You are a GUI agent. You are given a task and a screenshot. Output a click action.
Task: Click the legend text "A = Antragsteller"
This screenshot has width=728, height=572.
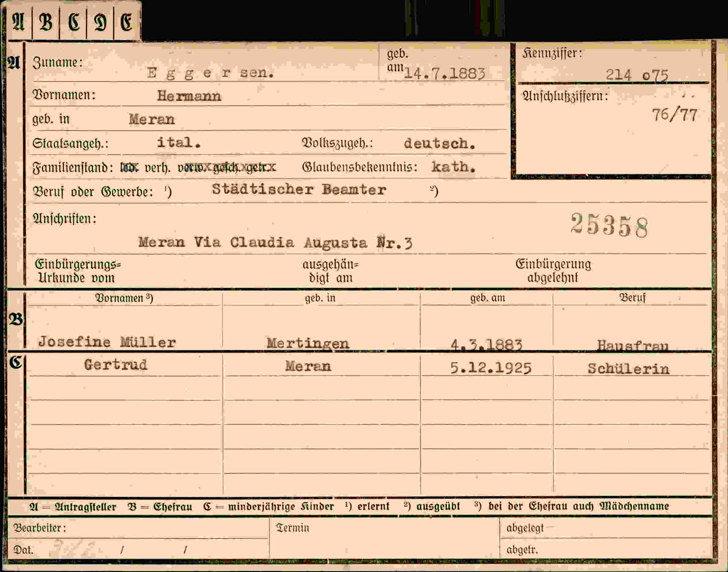pos(73,507)
